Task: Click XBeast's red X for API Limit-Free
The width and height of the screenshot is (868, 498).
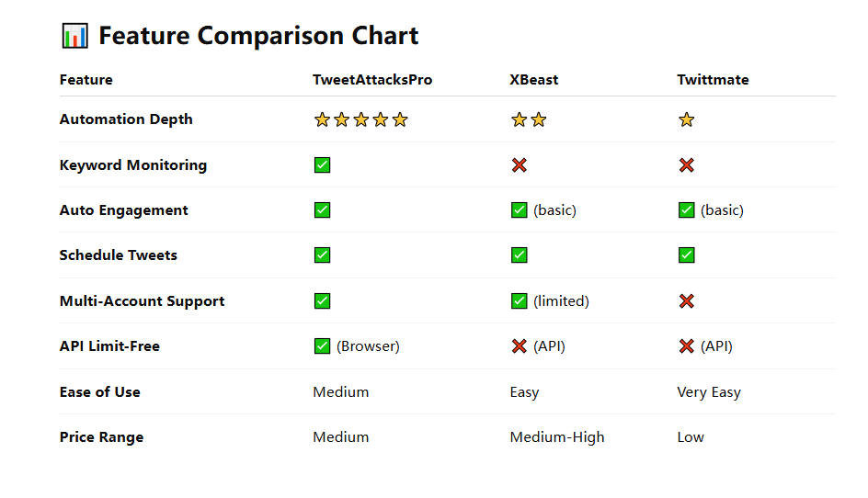Action: (520, 346)
